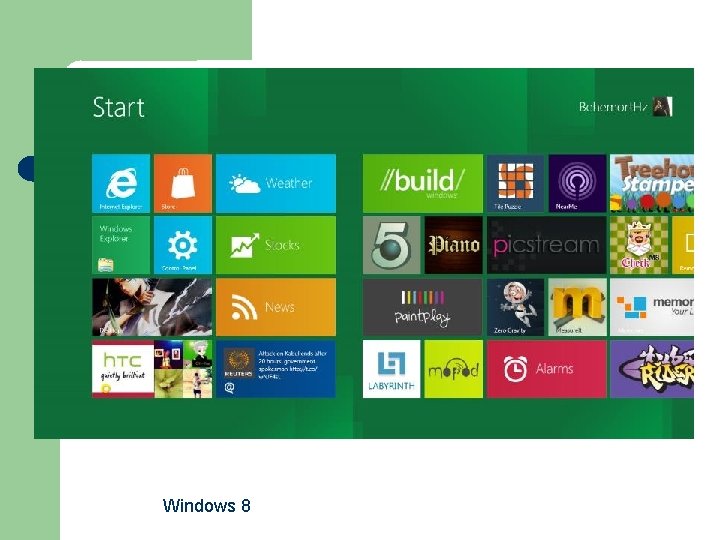Open the Reuters tweet tile

pyautogui.click(x=276, y=369)
